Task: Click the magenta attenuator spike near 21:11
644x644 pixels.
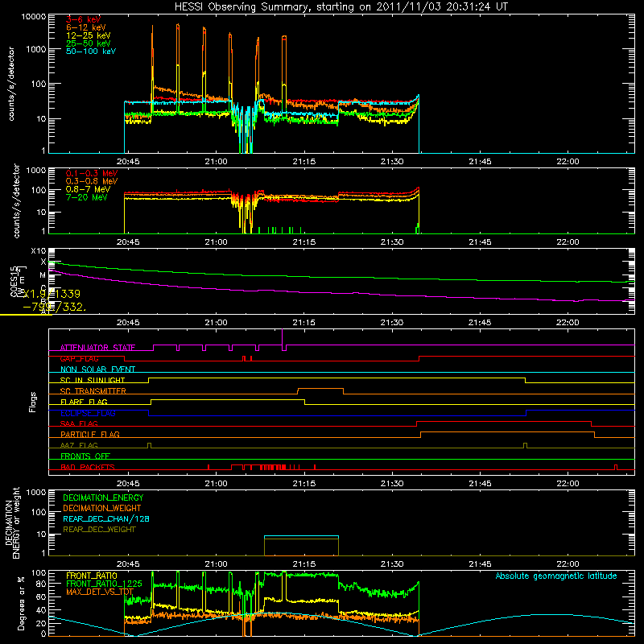Action: tap(283, 337)
